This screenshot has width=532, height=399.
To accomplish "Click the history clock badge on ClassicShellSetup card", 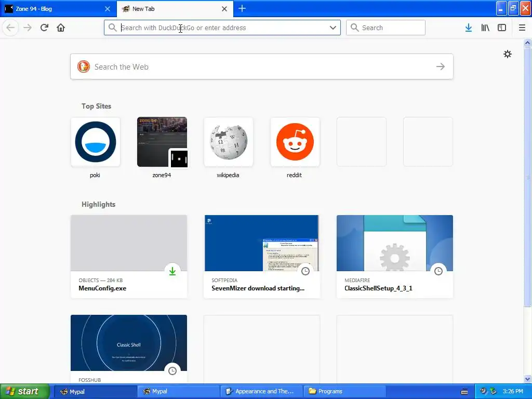I will coord(438,271).
